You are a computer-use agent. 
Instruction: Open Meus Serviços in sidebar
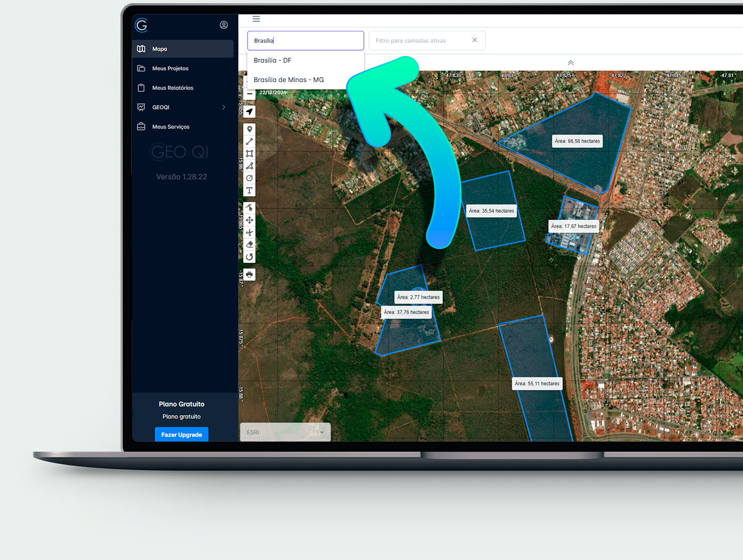pyautogui.click(x=183, y=126)
